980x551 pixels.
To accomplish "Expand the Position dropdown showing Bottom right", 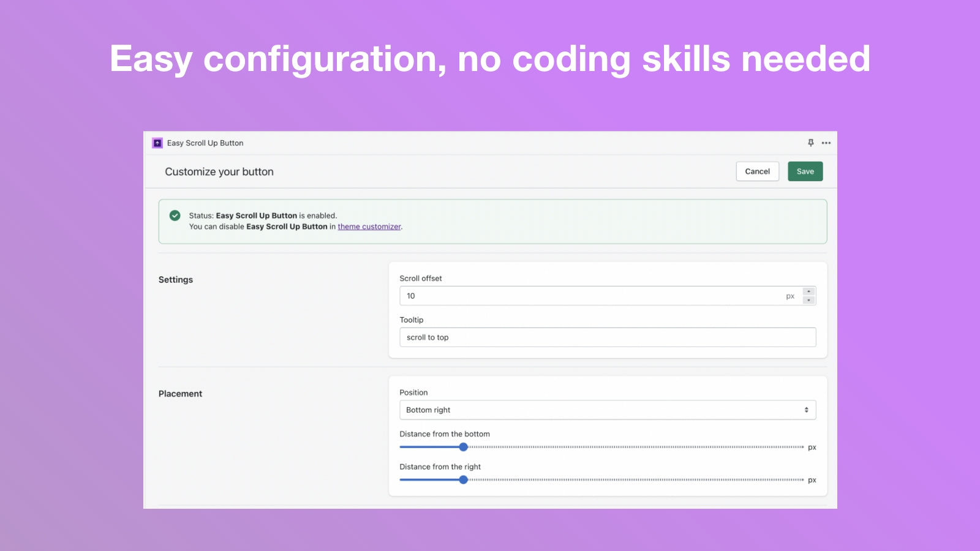I will click(x=607, y=410).
